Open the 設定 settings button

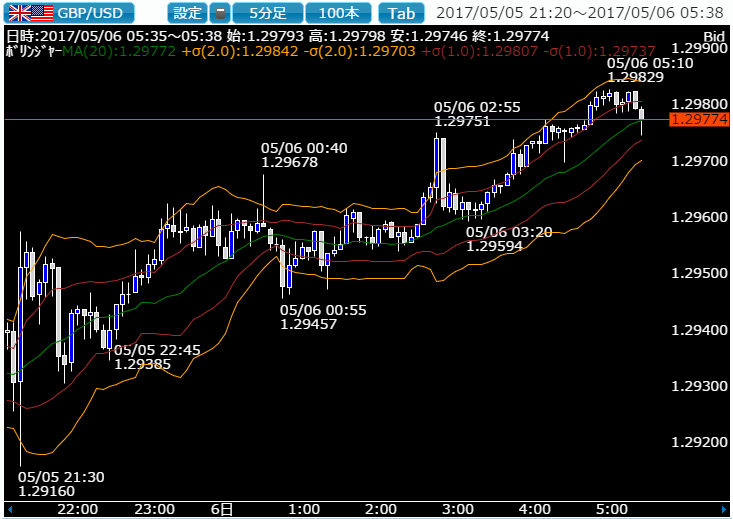coord(187,13)
